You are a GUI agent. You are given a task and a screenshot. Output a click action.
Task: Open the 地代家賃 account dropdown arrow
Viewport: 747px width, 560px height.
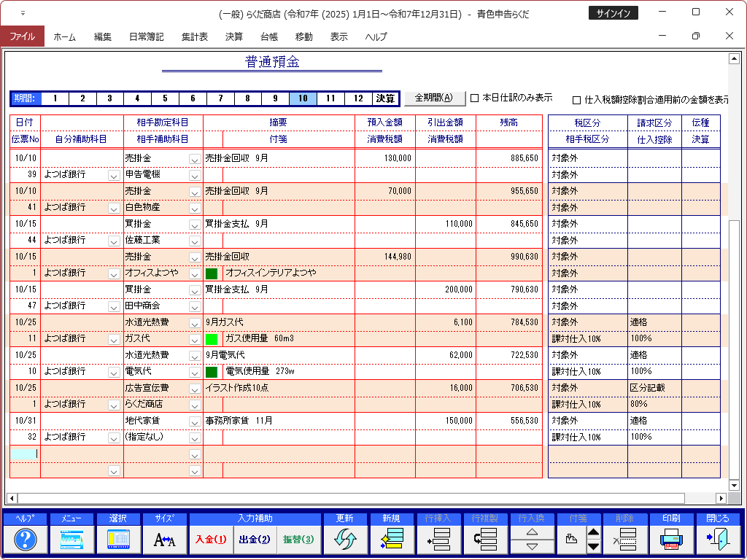tap(194, 421)
